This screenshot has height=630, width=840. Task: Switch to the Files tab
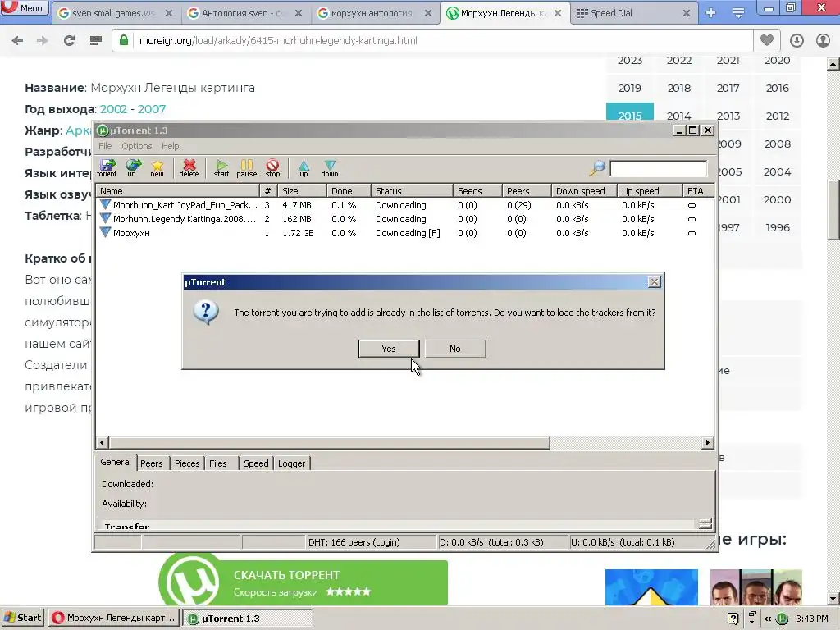coord(218,463)
